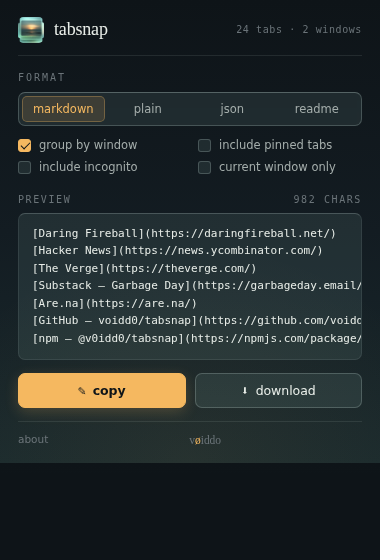Click the npm @v0idd0/tabsnap preview line

click(x=197, y=338)
